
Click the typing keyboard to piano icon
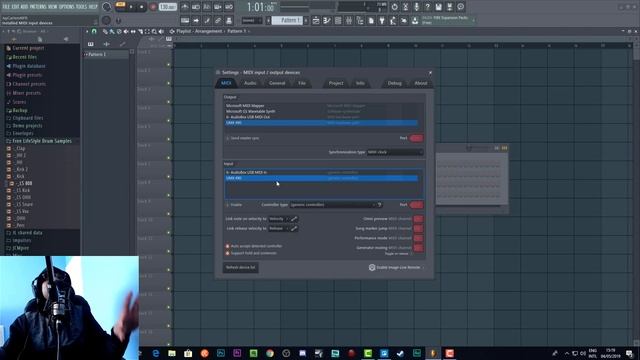coord(185,20)
